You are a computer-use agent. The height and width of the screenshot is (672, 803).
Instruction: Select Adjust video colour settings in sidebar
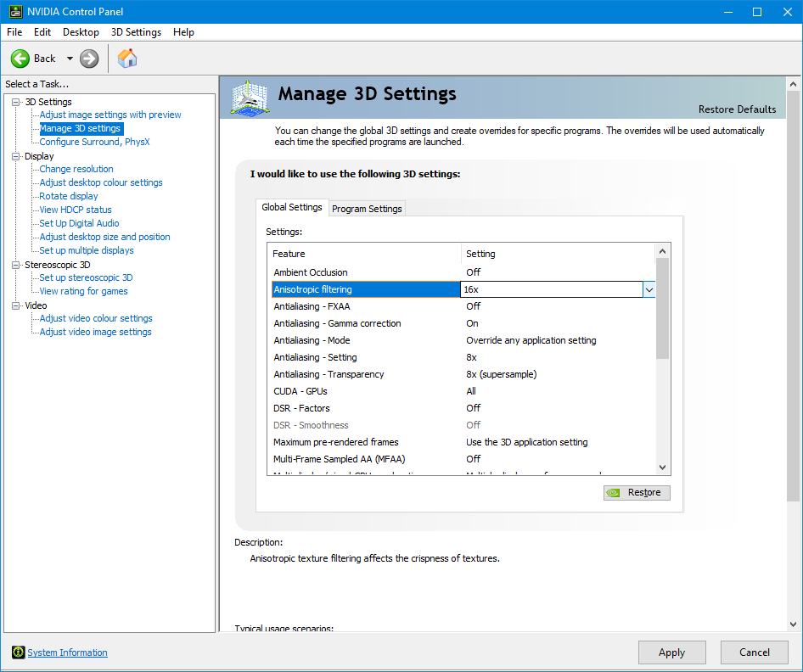click(x=96, y=318)
